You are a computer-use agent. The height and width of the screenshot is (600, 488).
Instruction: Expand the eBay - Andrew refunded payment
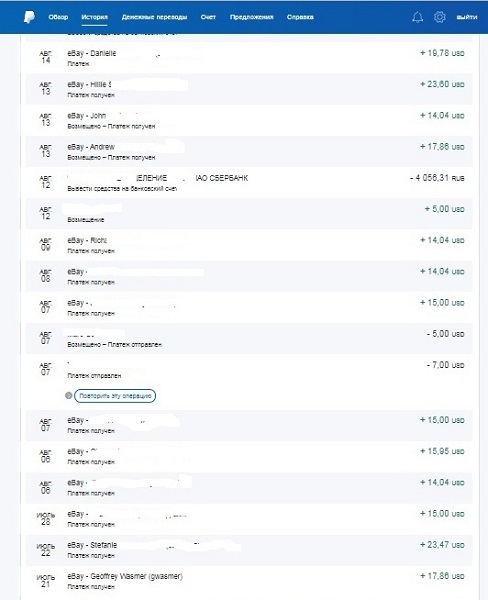pos(249,152)
